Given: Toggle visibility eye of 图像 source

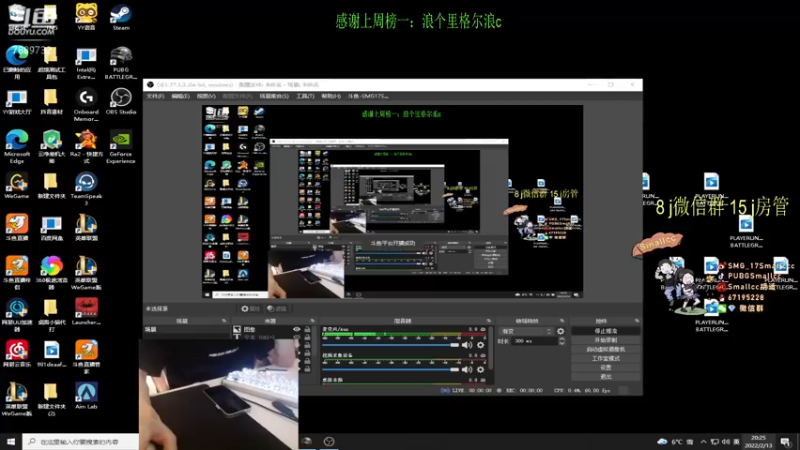Looking at the screenshot, I should (296, 330).
